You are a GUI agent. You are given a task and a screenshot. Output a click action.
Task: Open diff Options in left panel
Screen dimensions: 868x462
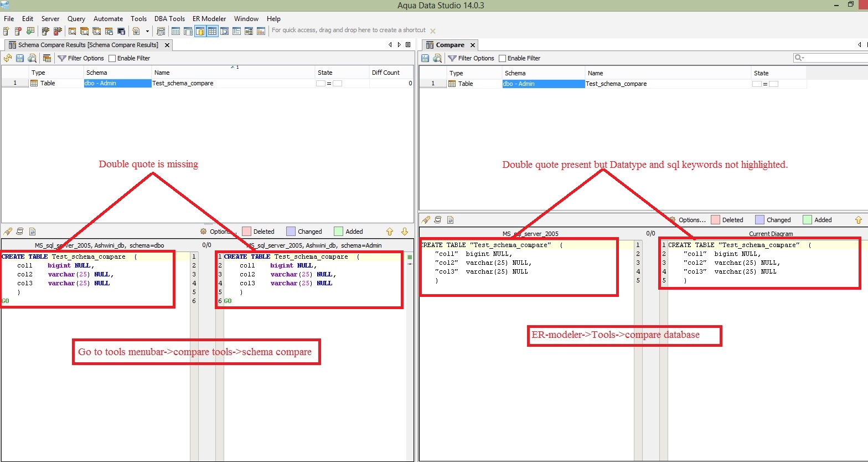point(218,232)
